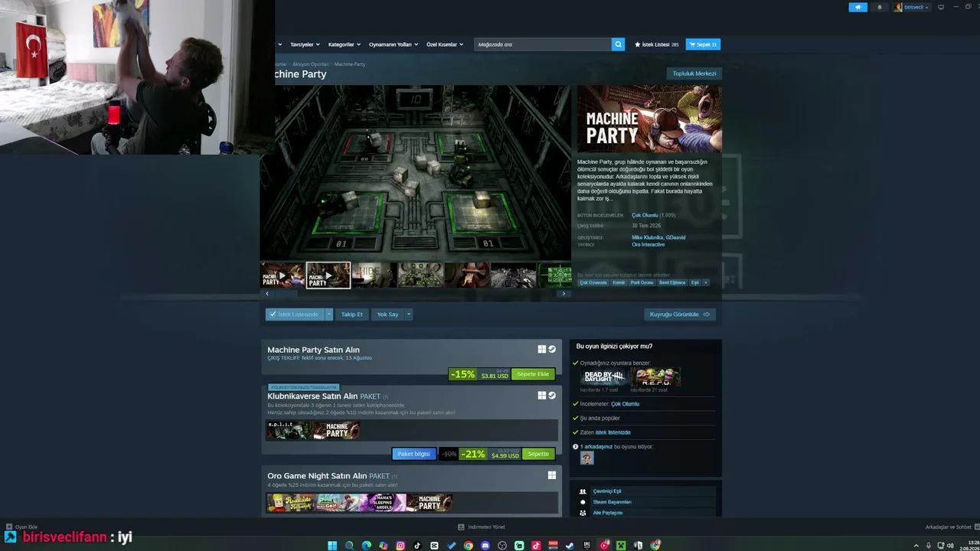980x551 pixels.
Task: Select the highlighted second trailer thumbnail
Action: (328, 275)
